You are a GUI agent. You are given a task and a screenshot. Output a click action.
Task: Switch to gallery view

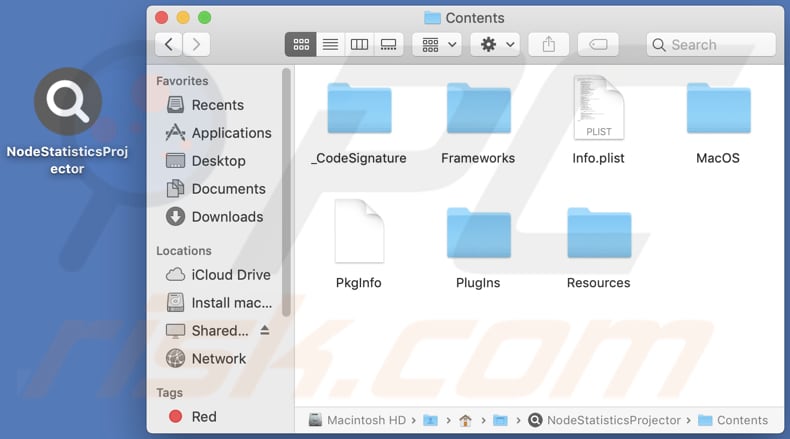pos(388,44)
